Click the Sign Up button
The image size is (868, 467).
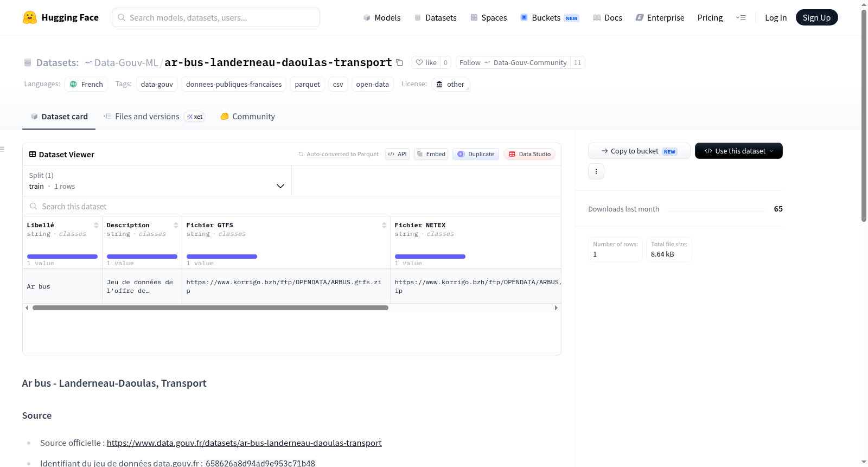tap(816, 17)
